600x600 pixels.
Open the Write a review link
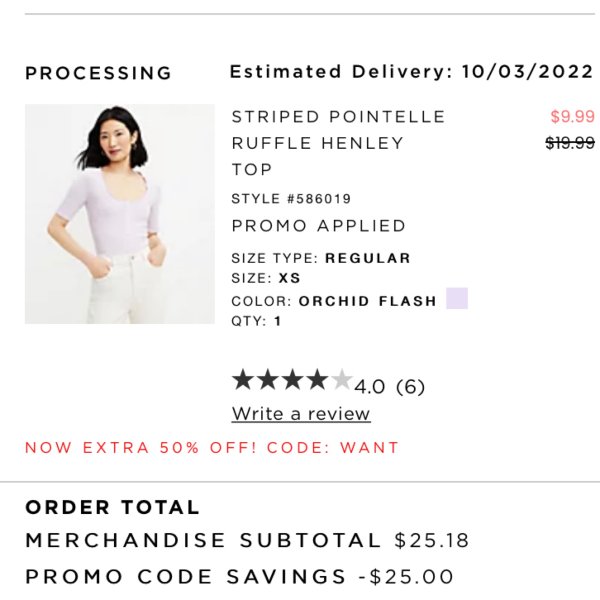[301, 414]
